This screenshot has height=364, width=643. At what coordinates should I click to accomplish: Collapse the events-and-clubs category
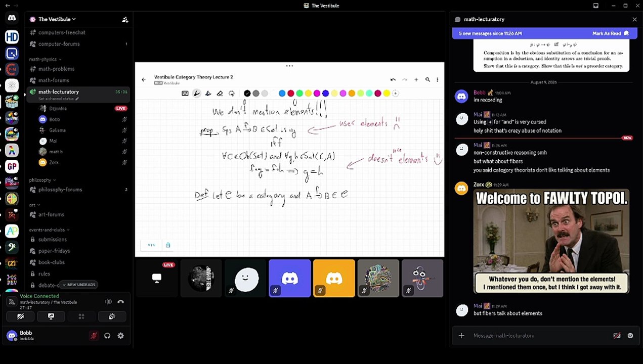point(49,230)
